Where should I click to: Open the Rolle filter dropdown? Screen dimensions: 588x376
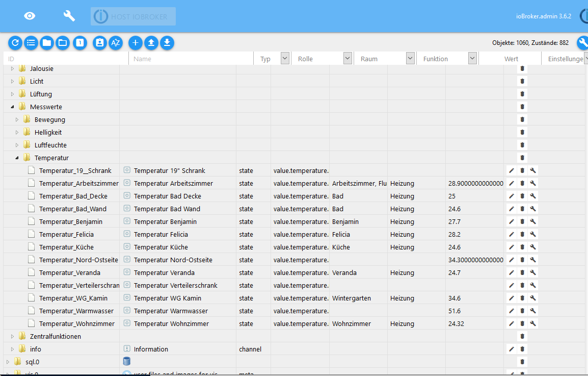coord(348,58)
